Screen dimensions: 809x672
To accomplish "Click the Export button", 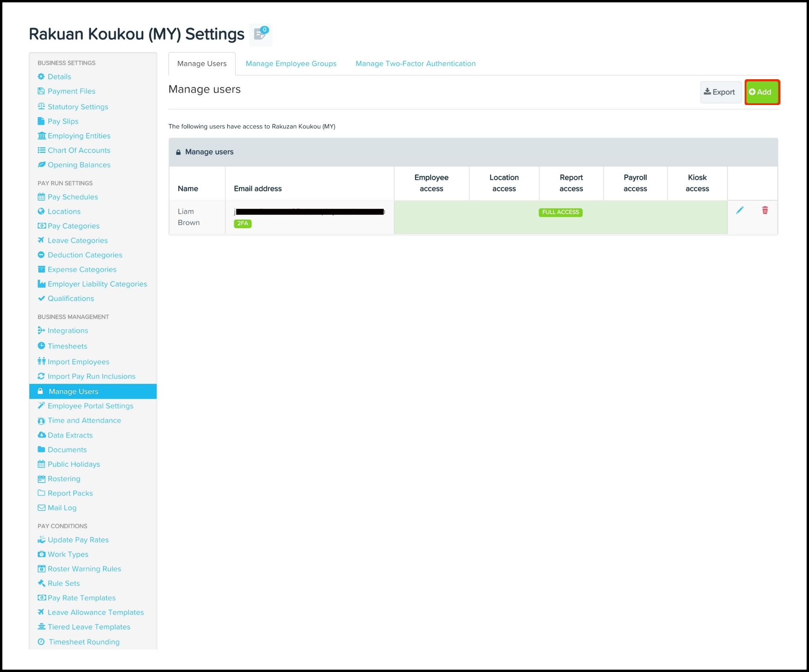I will click(720, 92).
